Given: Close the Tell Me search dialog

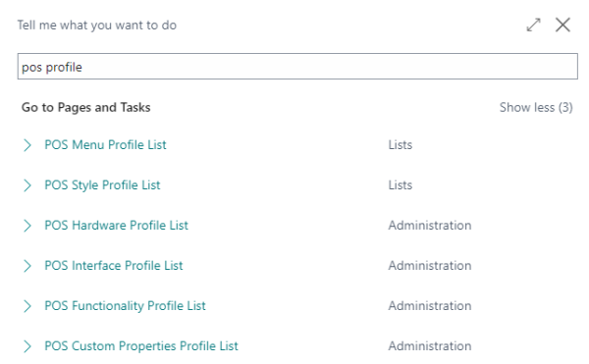Looking at the screenshot, I should click(x=562, y=26).
